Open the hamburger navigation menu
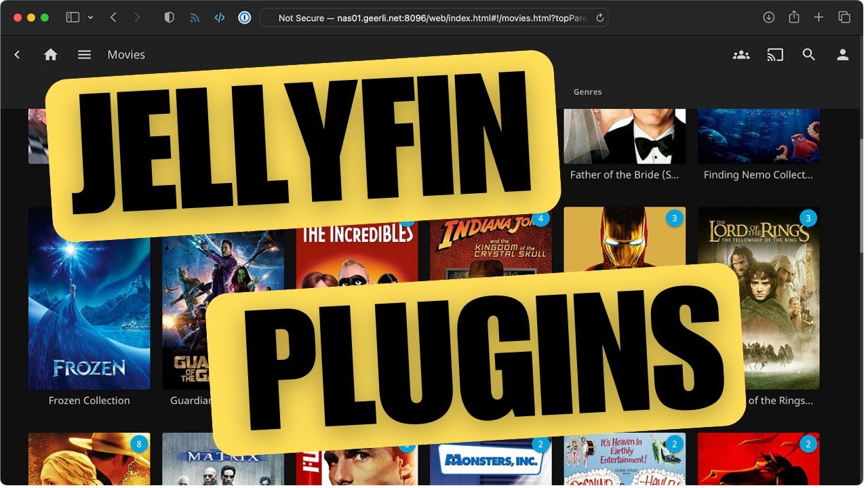 point(84,55)
